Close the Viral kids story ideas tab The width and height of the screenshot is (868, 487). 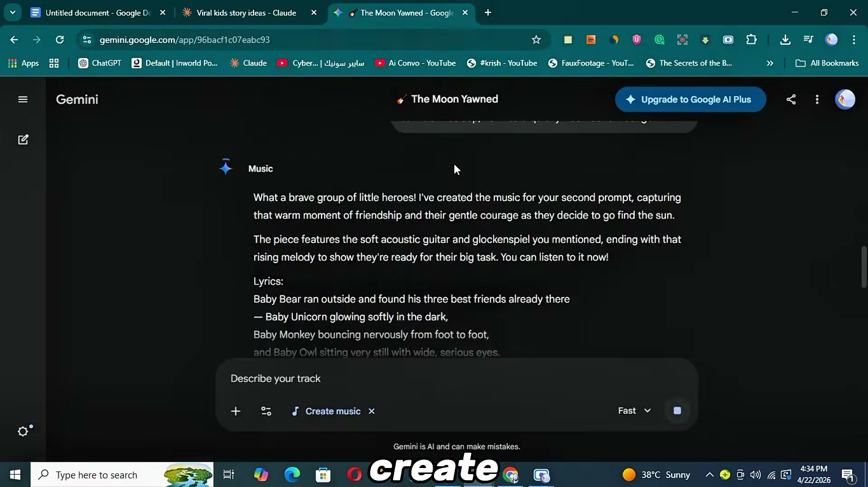click(x=314, y=13)
